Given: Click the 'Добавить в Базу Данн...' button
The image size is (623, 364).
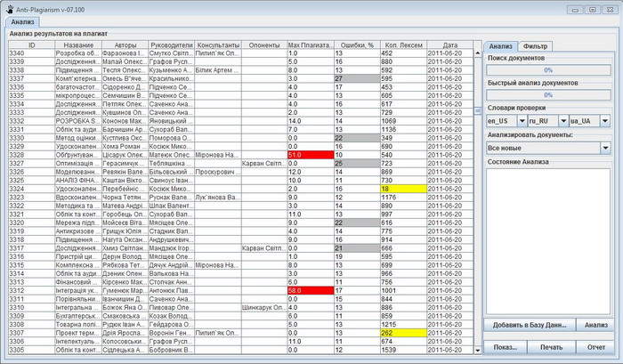Looking at the screenshot, I should tap(529, 326).
